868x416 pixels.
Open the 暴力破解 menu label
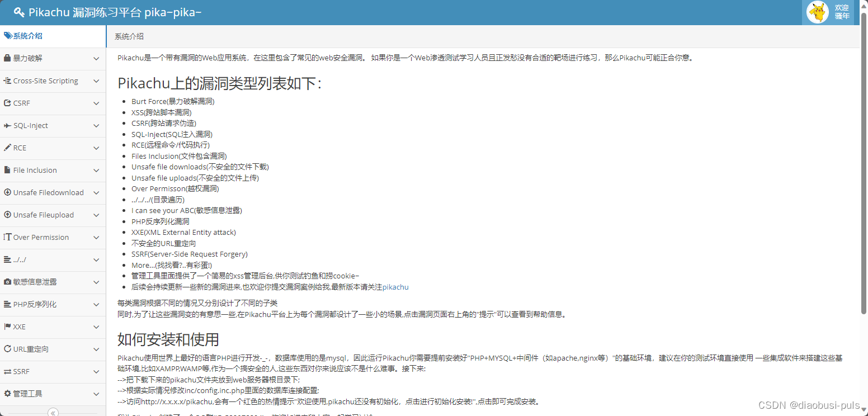(27, 58)
